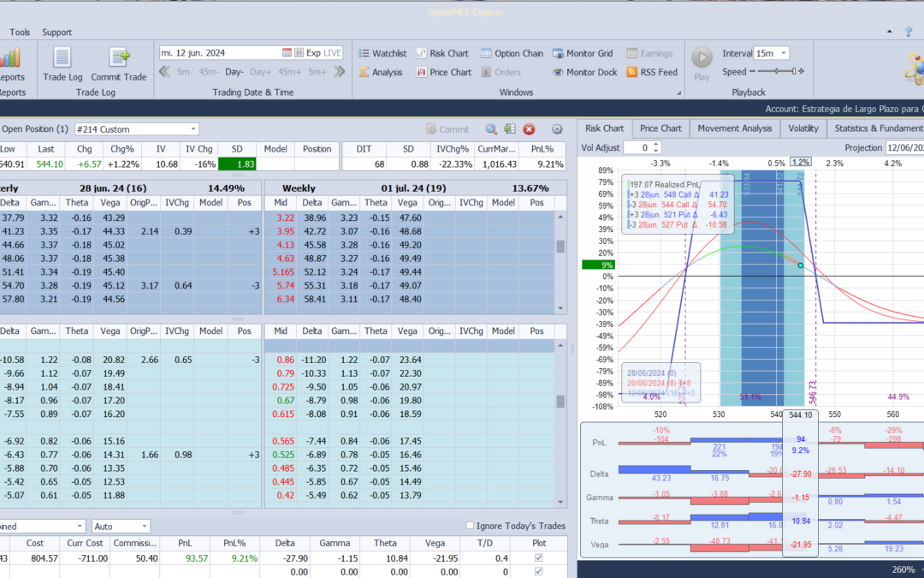Open the Analysis sigma window
The width and height of the screenshot is (924, 578).
[380, 72]
